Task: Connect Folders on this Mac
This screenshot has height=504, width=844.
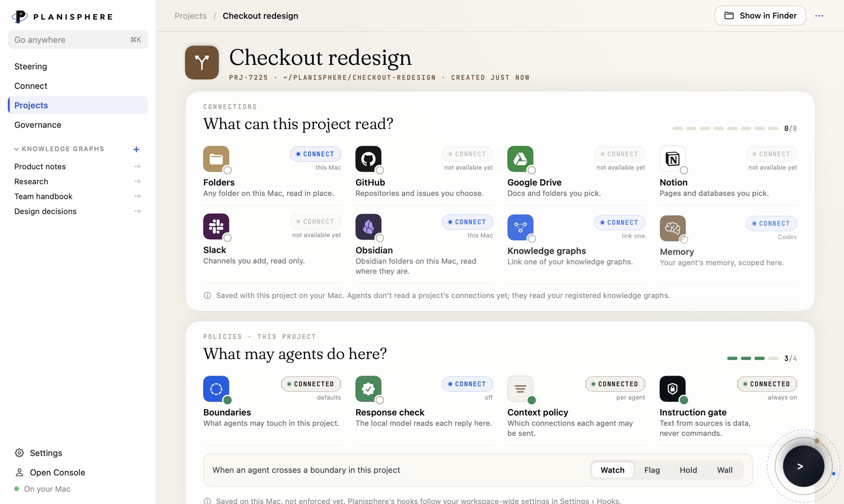Action: tap(316, 154)
